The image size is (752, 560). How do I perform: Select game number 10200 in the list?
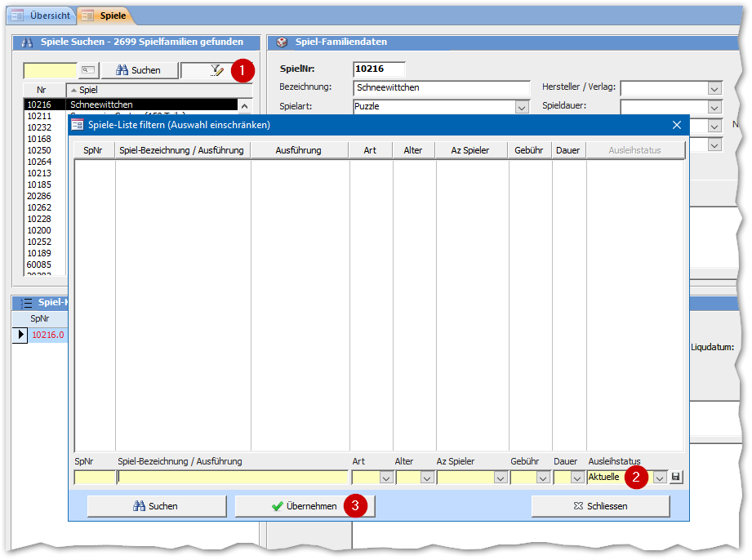pos(39,231)
